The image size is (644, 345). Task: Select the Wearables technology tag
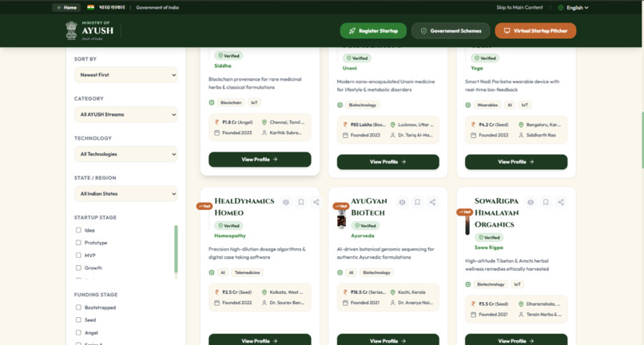[x=487, y=105]
